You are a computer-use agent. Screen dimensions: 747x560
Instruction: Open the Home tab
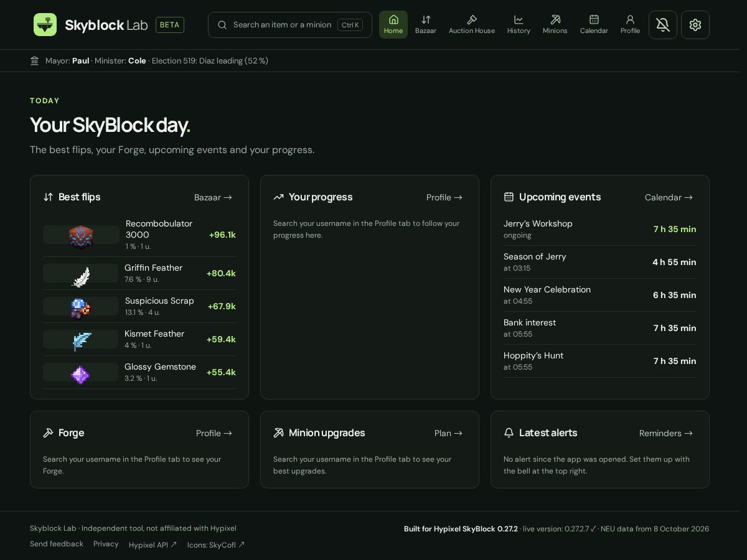[x=393, y=25]
